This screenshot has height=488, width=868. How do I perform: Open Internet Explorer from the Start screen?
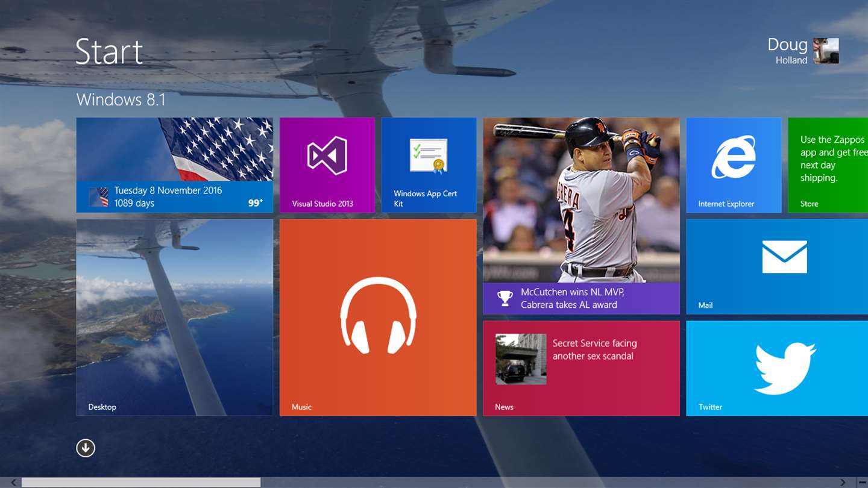(x=734, y=165)
